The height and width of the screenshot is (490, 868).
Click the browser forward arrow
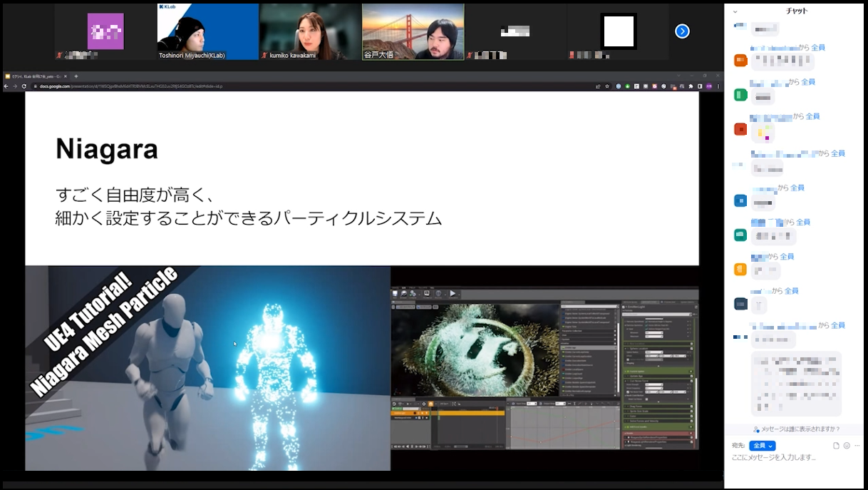(x=15, y=86)
